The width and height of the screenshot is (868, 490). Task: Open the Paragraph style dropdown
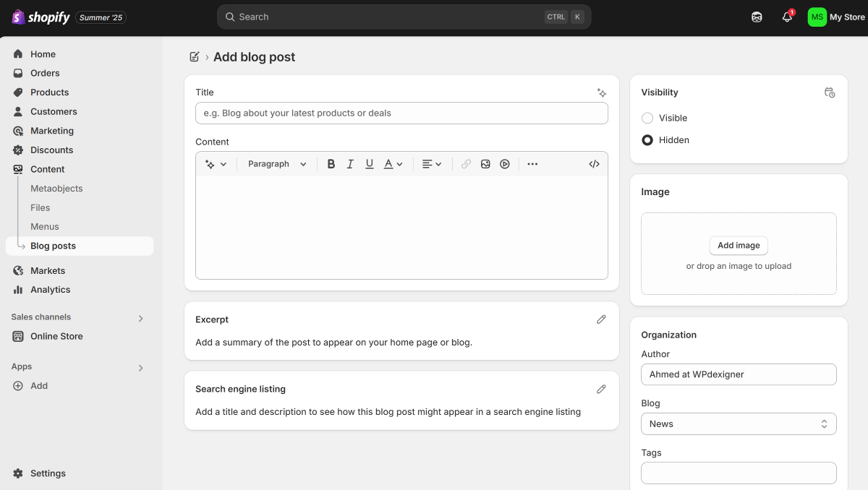point(277,164)
